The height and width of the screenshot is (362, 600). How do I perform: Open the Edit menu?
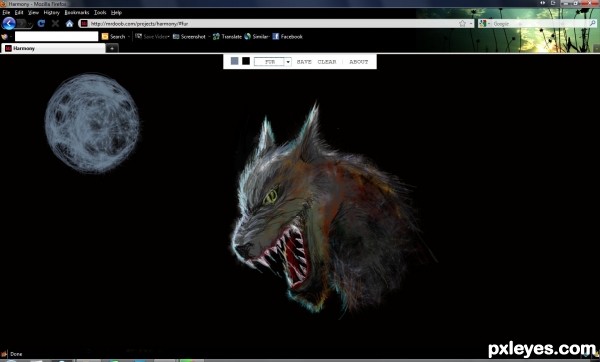(x=19, y=13)
